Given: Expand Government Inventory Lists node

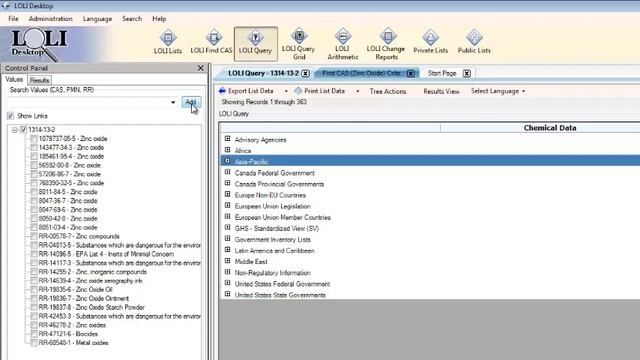Looking at the screenshot, I should pyautogui.click(x=227, y=238).
